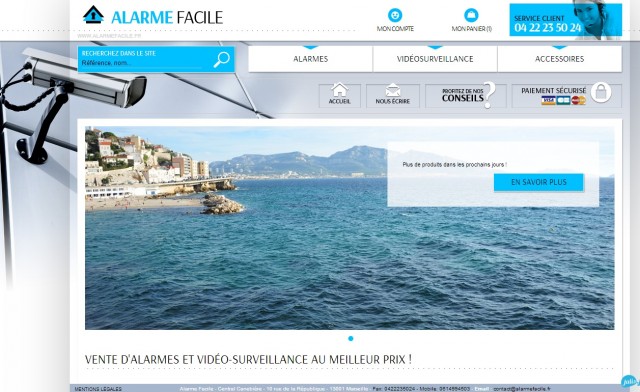640x392 pixels.
Task: Click the Nous Écrire envelope icon
Action: point(393,90)
